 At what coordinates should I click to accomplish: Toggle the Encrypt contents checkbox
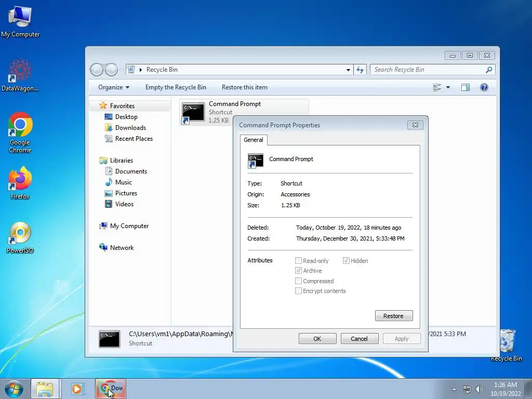tap(299, 291)
